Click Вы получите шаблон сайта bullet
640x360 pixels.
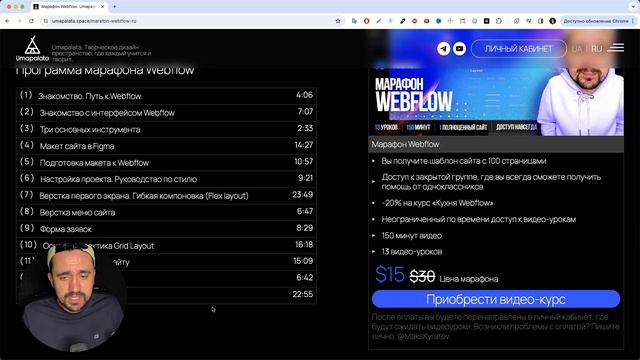(464, 161)
